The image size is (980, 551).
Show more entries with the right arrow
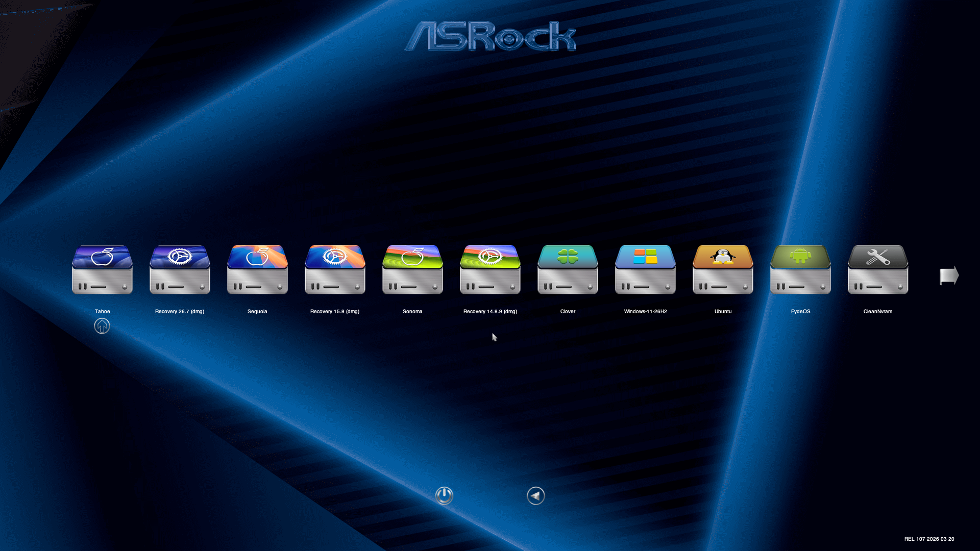(x=949, y=275)
